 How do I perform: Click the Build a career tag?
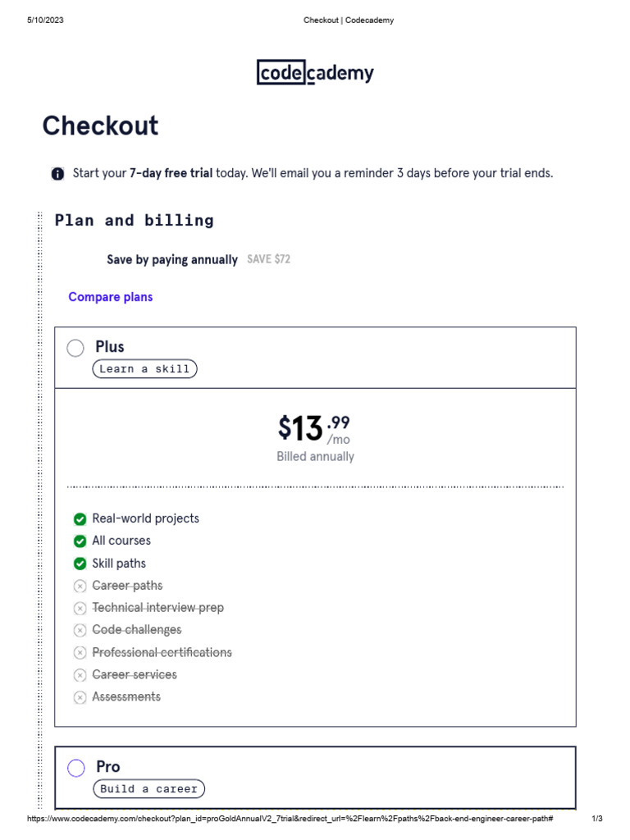tap(148, 789)
